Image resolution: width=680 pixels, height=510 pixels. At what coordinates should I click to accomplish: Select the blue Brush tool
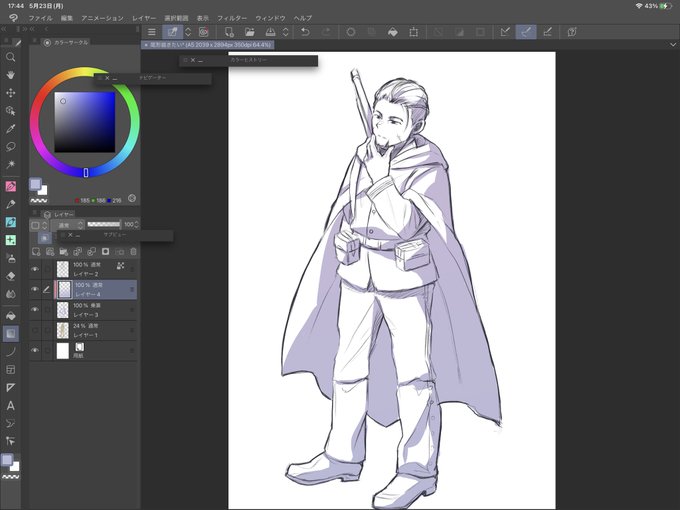[x=11, y=222]
